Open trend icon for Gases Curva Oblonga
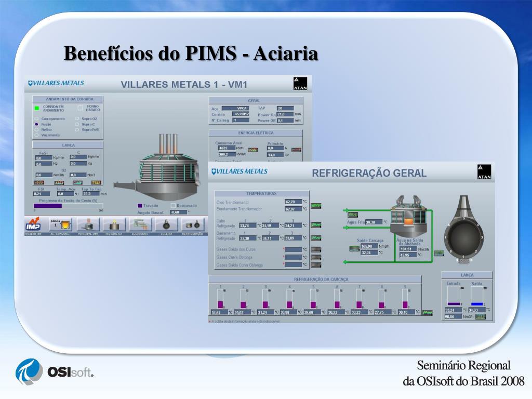 click(316, 257)
